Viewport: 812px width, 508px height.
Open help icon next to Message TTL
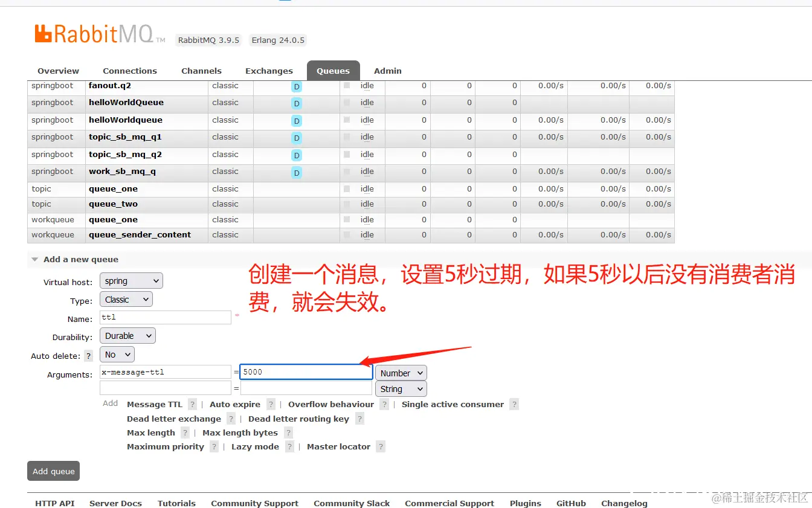pyautogui.click(x=192, y=404)
